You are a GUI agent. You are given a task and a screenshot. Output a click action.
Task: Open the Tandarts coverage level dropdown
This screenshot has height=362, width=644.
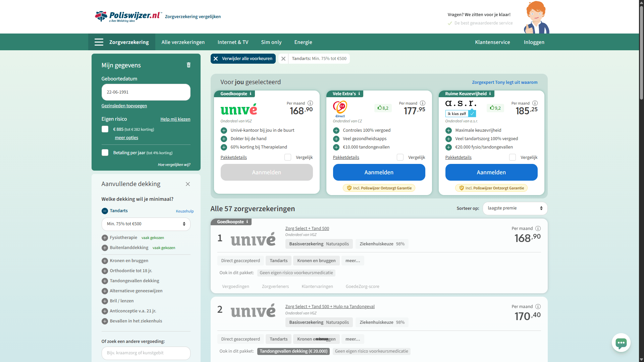pyautogui.click(x=146, y=224)
